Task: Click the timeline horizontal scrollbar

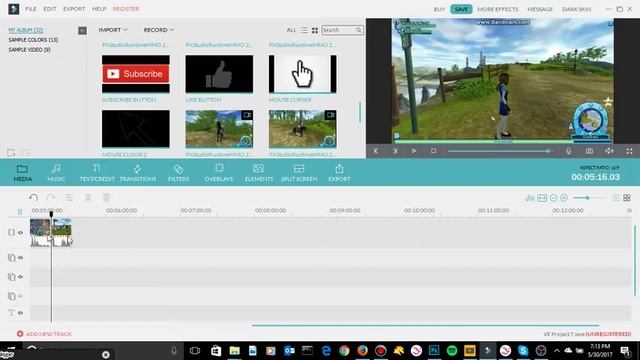Action: (426, 325)
